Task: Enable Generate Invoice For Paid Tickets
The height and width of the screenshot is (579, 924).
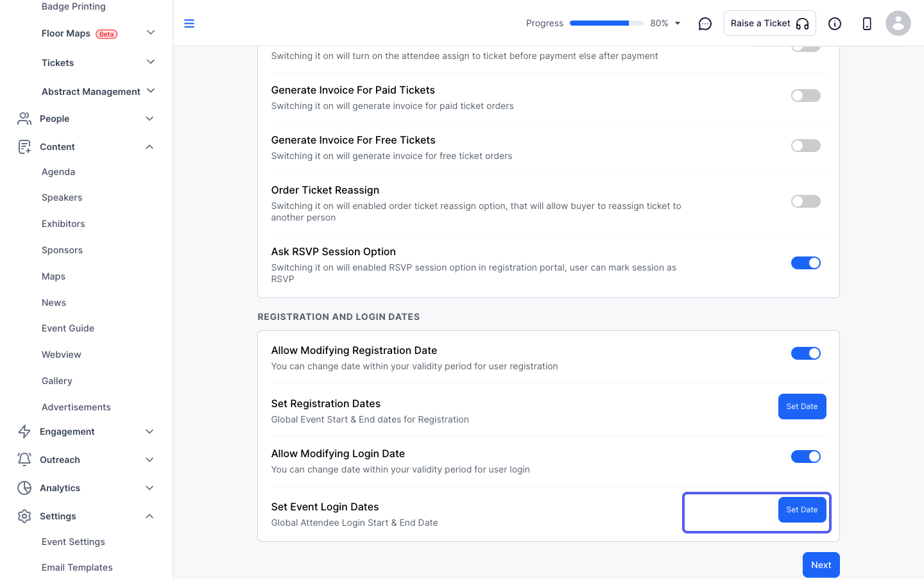Action: [806, 96]
